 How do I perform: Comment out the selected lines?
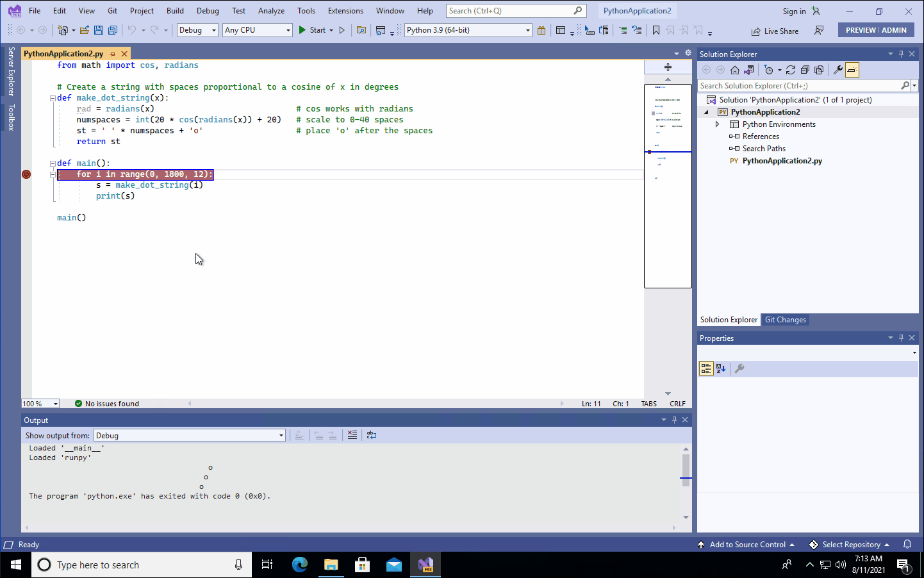(x=623, y=30)
